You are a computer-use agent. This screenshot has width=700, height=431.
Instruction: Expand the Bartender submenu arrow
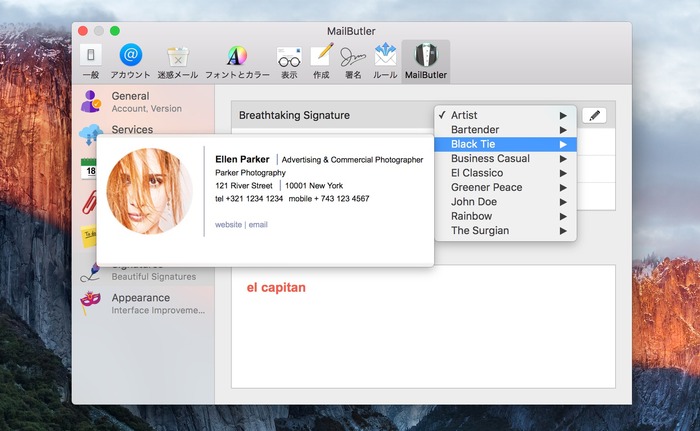(x=563, y=130)
